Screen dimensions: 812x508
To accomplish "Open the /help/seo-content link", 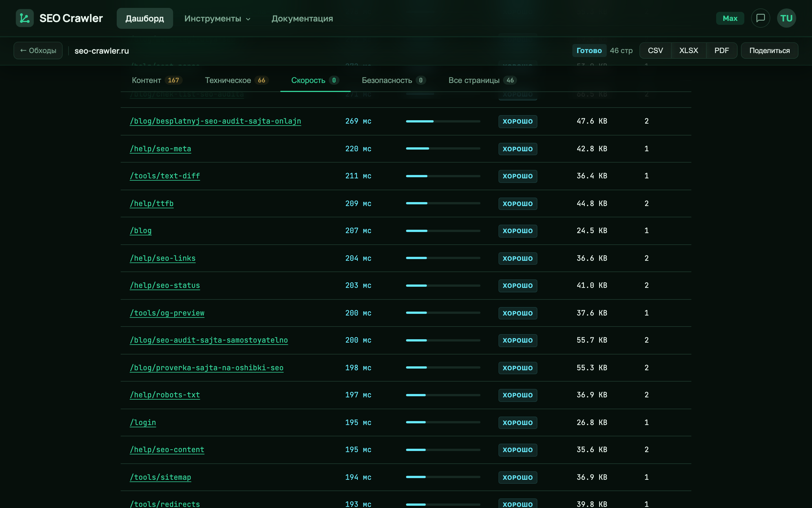I will click(x=167, y=450).
